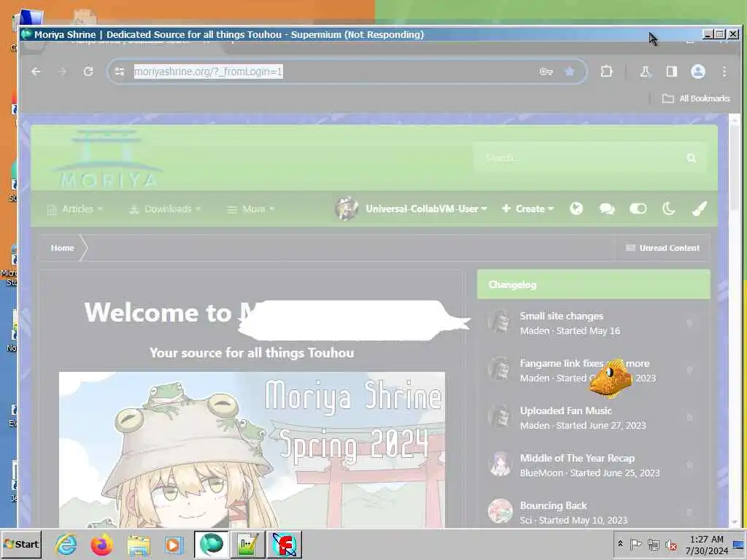Toggle the browser side panel icon
This screenshot has height=560, width=747.
[x=672, y=71]
